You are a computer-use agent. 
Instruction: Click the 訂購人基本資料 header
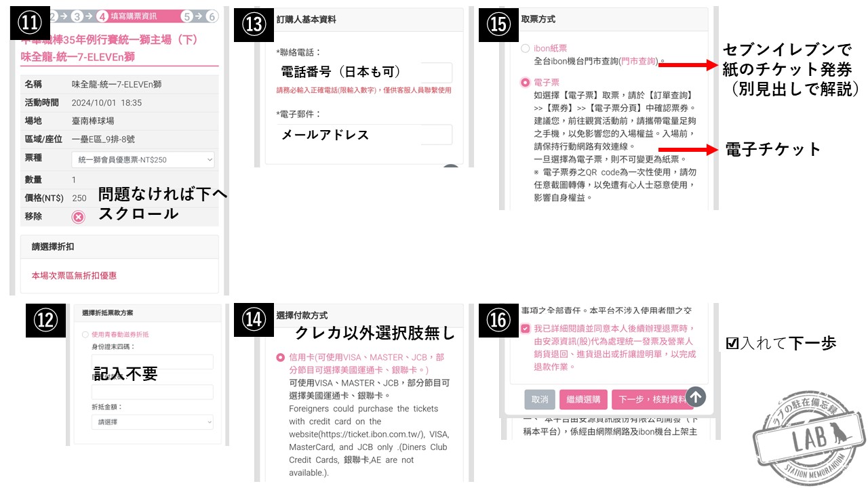click(x=307, y=20)
